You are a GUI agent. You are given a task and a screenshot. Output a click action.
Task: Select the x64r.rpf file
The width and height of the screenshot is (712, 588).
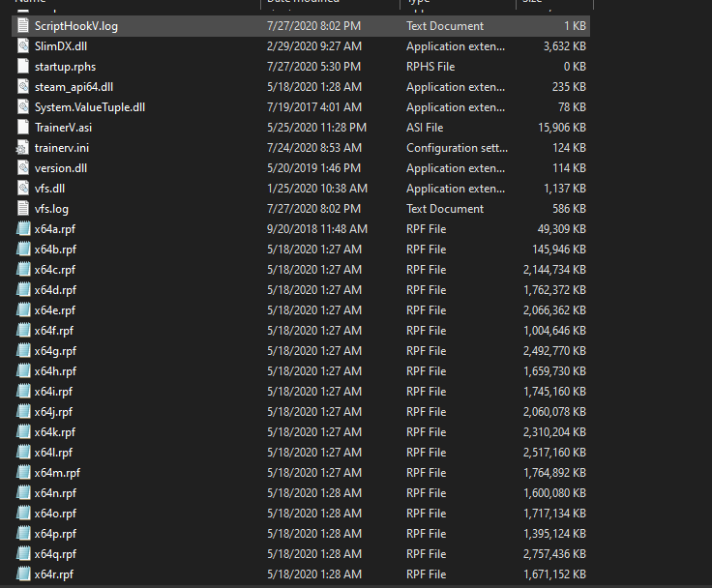[x=53, y=574]
